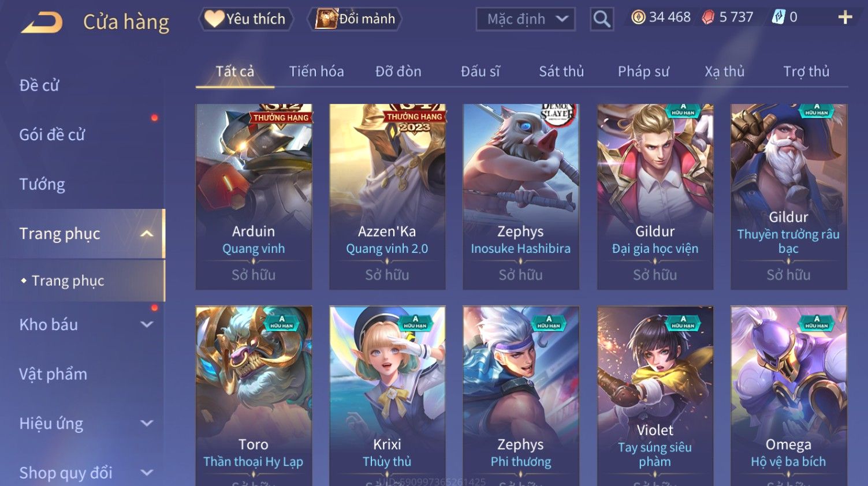Open Gói đề cử in sidebar
This screenshot has width=868, height=486.
coord(52,134)
